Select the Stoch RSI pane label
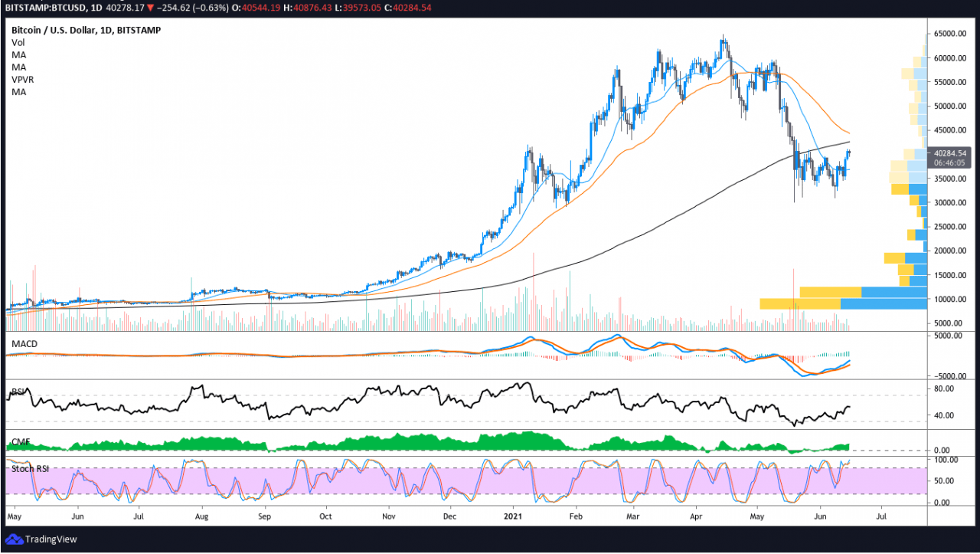Screen dimensions: 980x554 30,467
